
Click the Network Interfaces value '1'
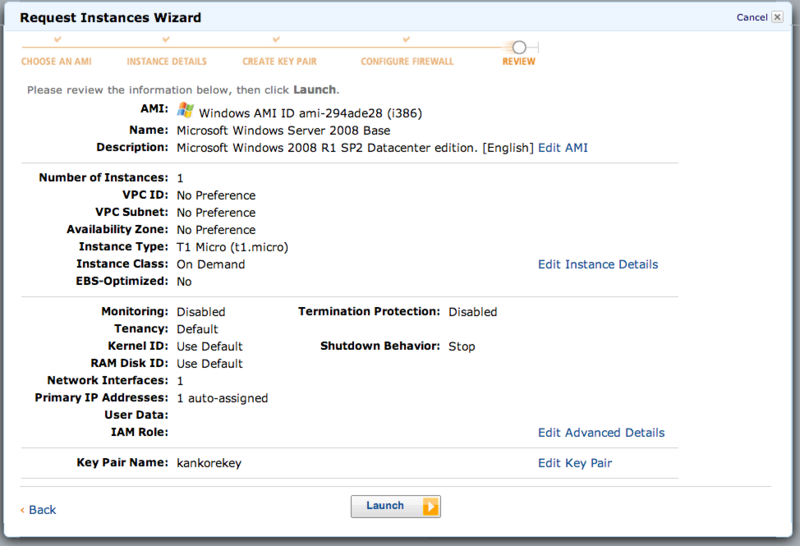click(x=180, y=381)
